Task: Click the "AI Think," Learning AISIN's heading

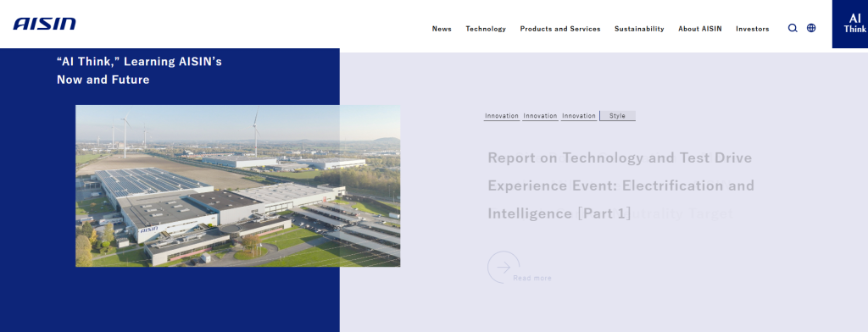Action: (x=139, y=70)
